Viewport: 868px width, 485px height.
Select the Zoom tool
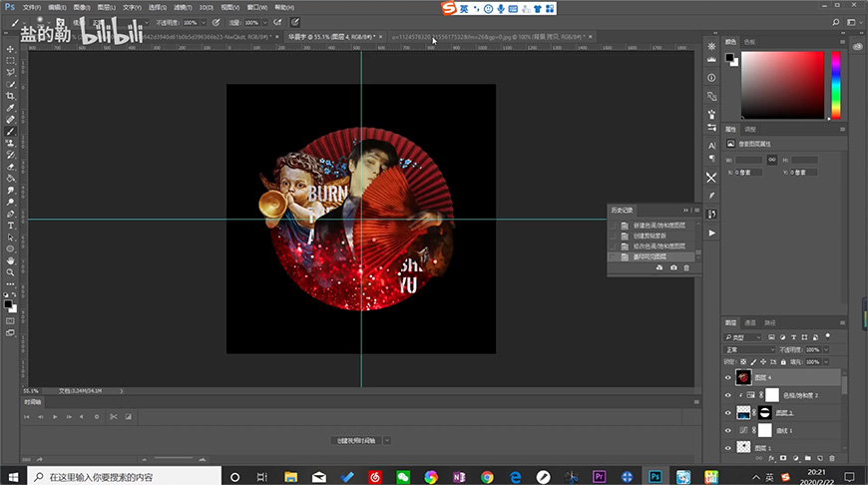pos(10,272)
